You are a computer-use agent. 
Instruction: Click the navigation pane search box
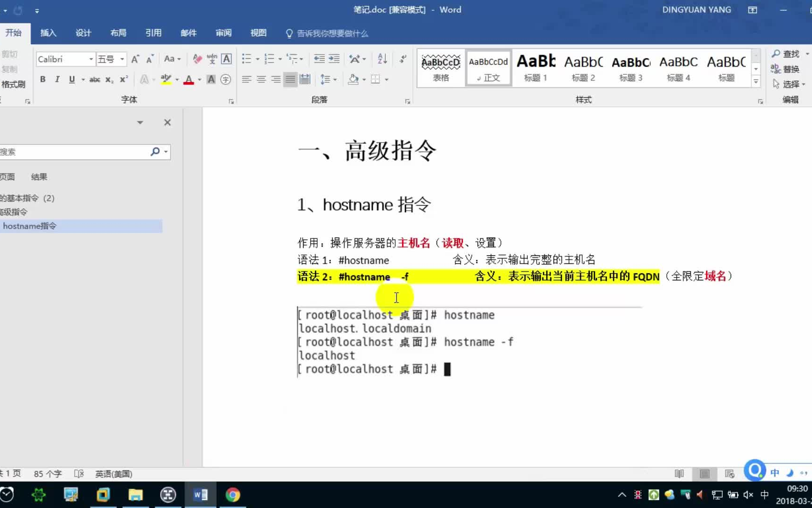[x=75, y=151]
